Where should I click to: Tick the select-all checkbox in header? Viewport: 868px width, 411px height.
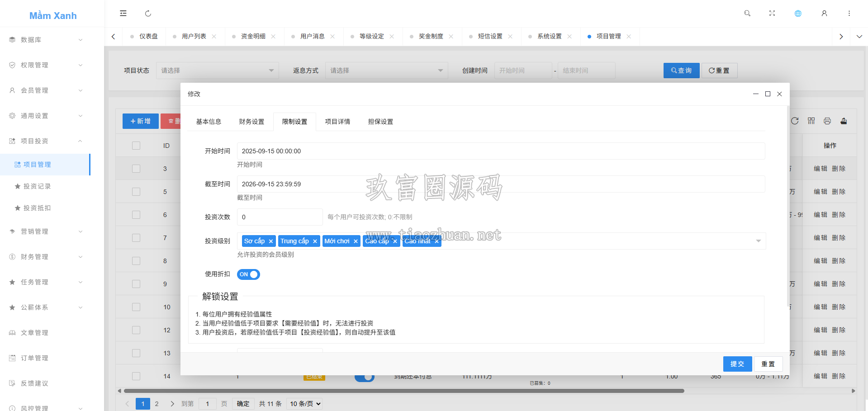(x=136, y=146)
